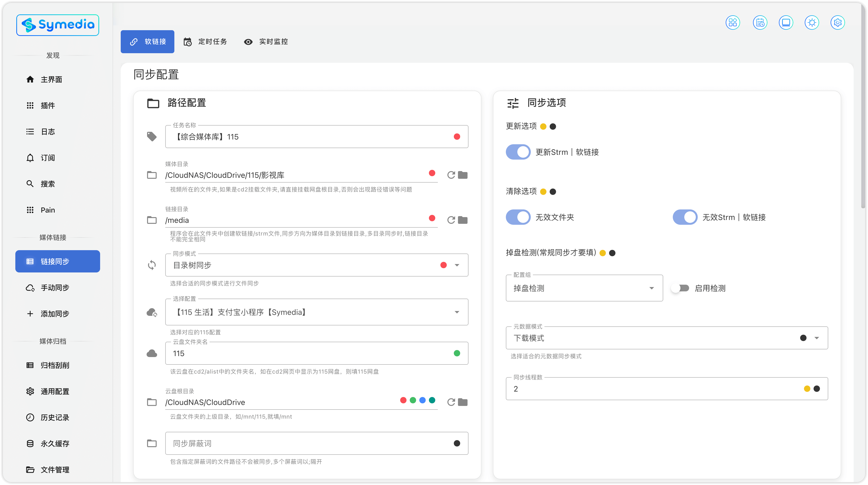
Task: Enable the 启用检测 switch
Action: (x=680, y=288)
